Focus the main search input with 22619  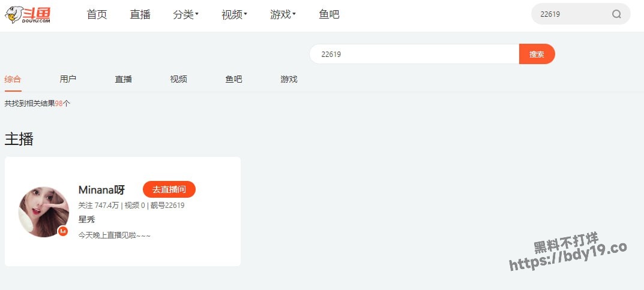(x=414, y=54)
